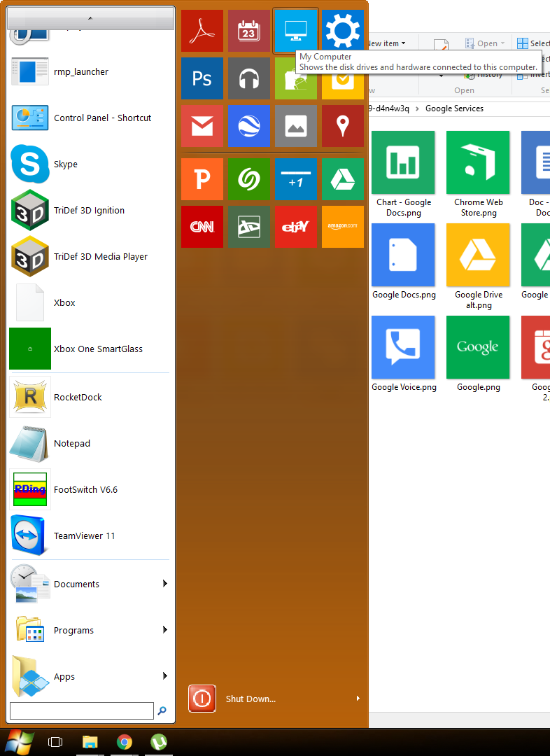Click the Google Earth tile
Screen dimensions: 550x756
(x=248, y=126)
